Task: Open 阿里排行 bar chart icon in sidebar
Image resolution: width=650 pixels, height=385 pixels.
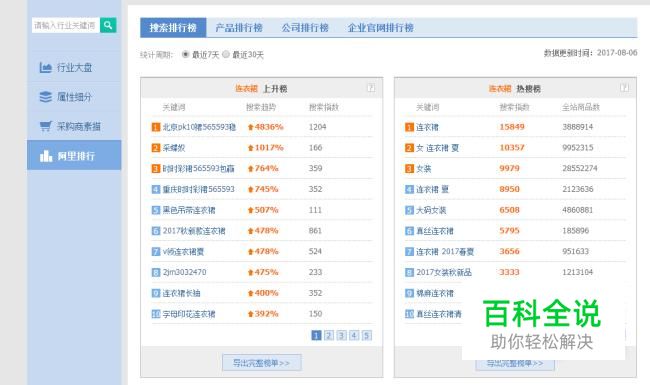Action: (46, 156)
